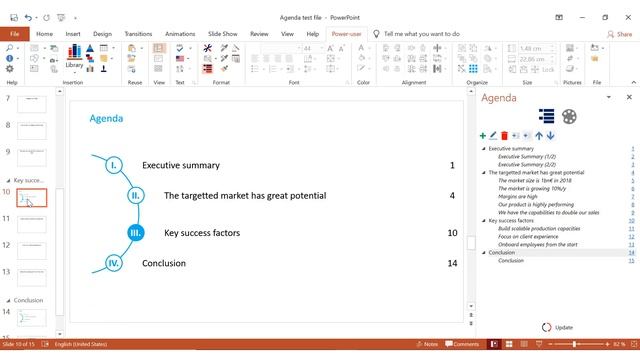Click Zoom in plus button in status bar
The image size is (640, 360).
point(607,344)
